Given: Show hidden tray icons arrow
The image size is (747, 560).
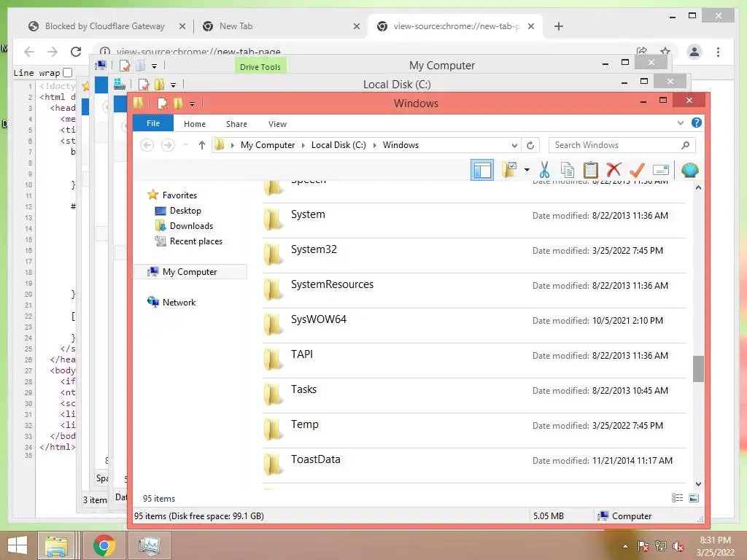Looking at the screenshot, I should pyautogui.click(x=625, y=546).
